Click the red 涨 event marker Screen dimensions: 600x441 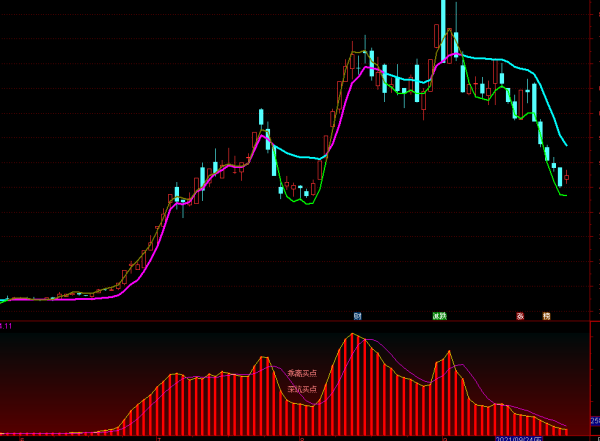click(x=520, y=316)
